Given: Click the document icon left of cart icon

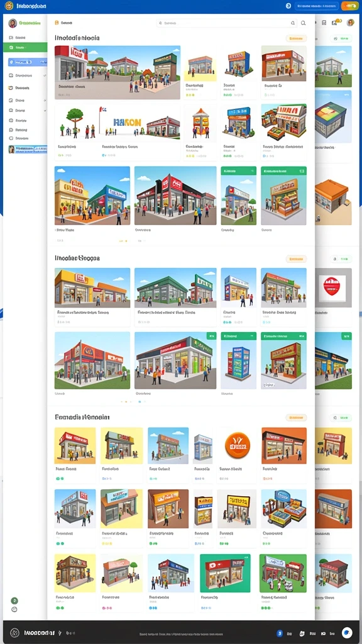Looking at the screenshot, I should [324, 23].
